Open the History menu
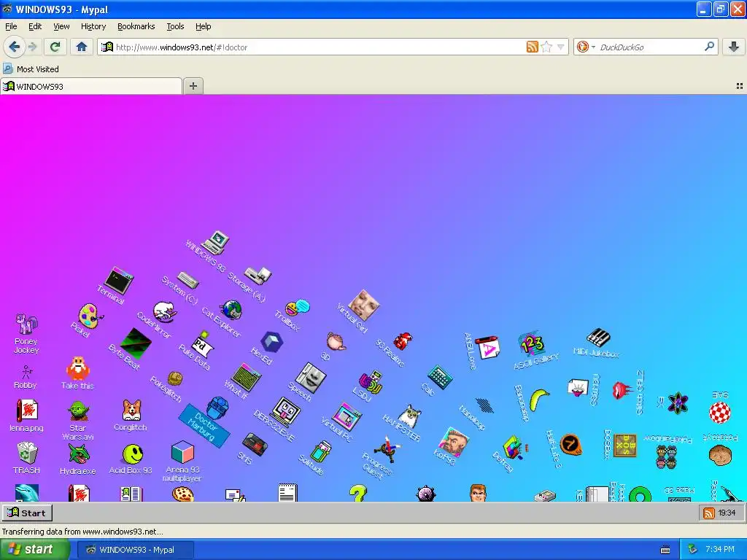Screen dimensions: 747x560 [93, 26]
